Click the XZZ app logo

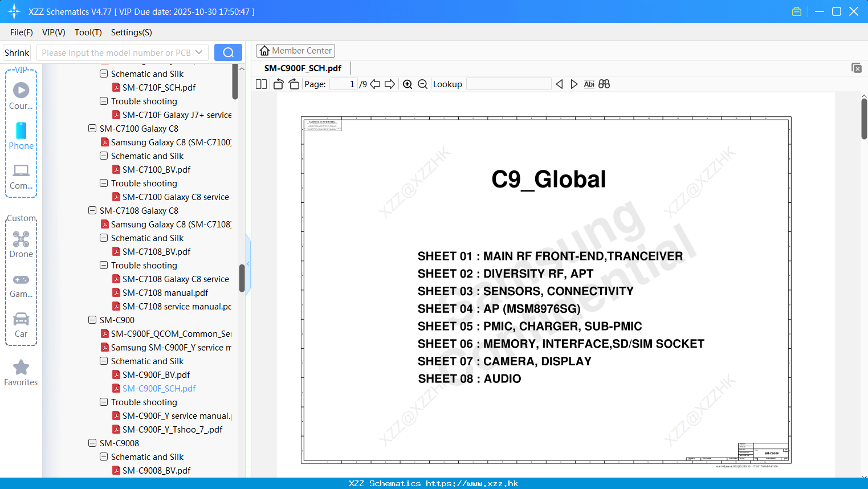tap(14, 11)
